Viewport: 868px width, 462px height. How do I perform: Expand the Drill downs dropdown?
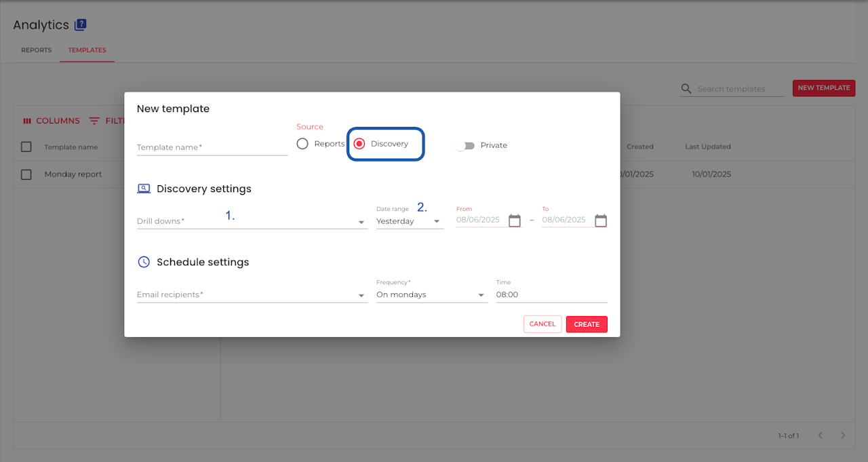coord(252,221)
